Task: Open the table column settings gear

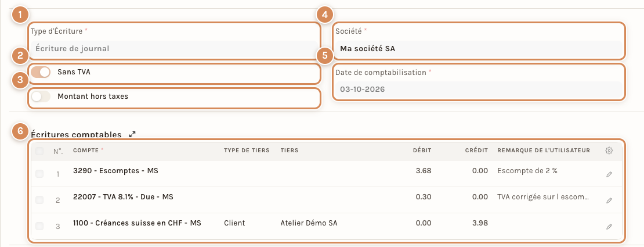Action: 609,151
